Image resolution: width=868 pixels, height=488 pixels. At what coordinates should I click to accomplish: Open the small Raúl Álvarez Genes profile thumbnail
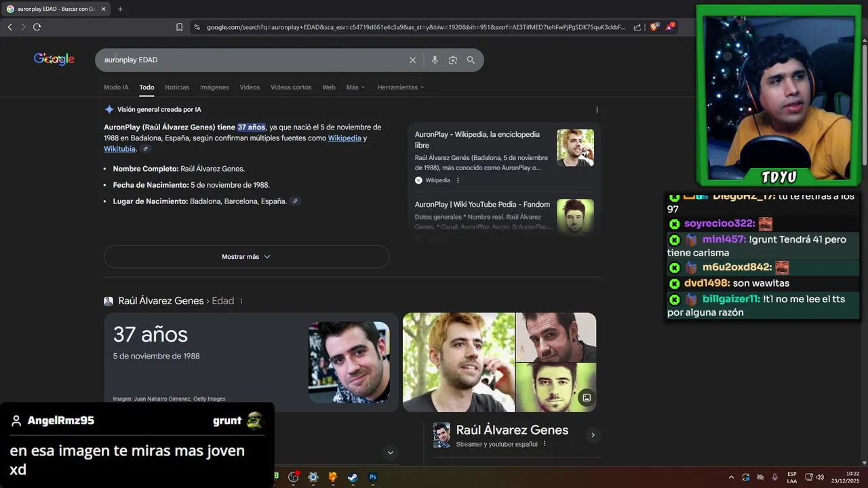coord(441,435)
